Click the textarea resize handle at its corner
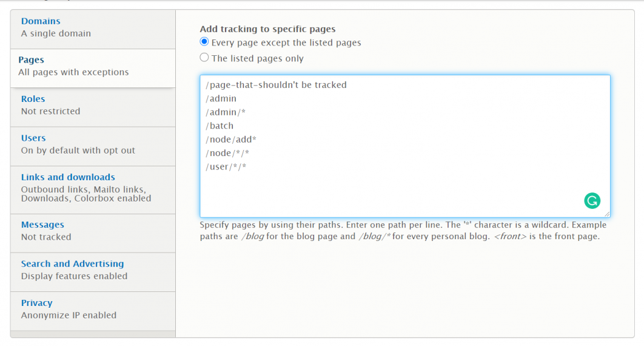644x346 pixels. 606,214
